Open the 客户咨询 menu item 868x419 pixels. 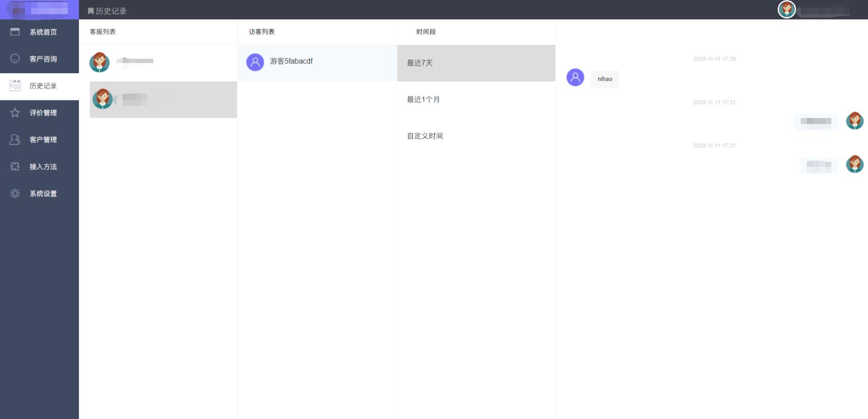pyautogui.click(x=43, y=59)
